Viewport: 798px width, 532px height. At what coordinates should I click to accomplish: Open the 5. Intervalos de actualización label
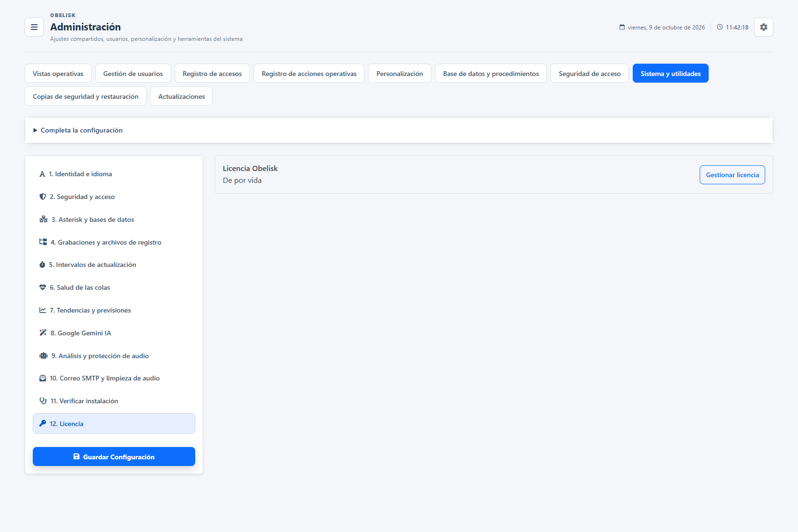click(x=93, y=265)
